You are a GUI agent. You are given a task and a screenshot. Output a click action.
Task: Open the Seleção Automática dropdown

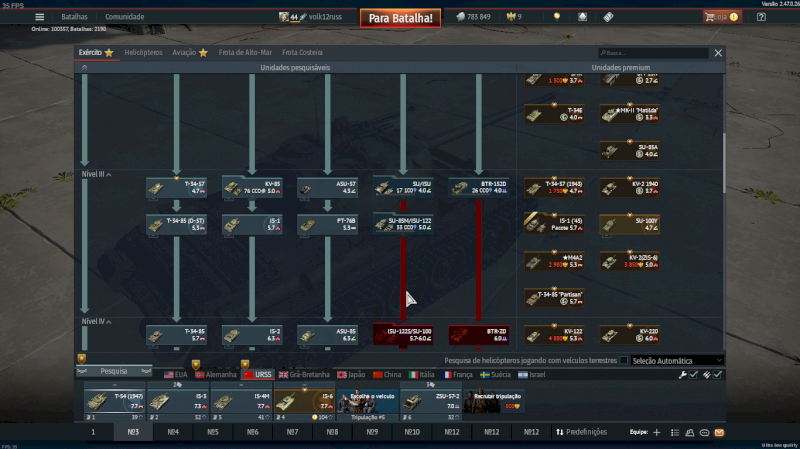click(x=677, y=360)
